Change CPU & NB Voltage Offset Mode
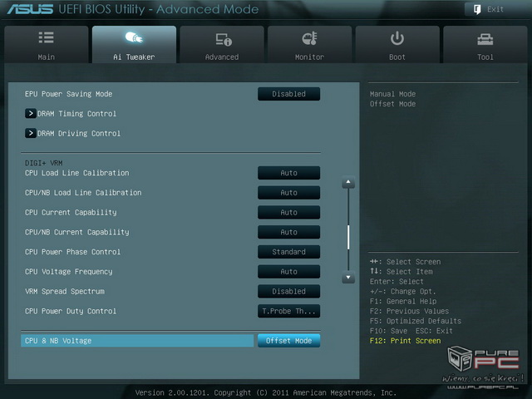 pos(288,341)
